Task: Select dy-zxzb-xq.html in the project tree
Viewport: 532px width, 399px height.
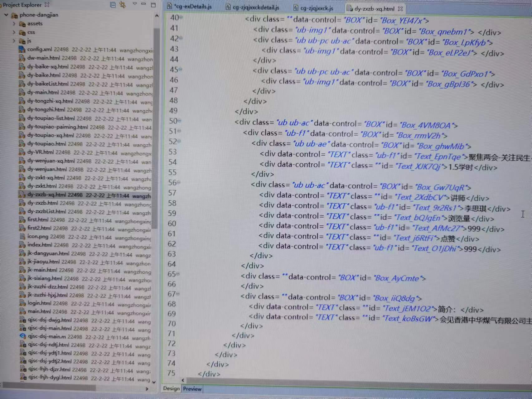Action: coord(84,195)
